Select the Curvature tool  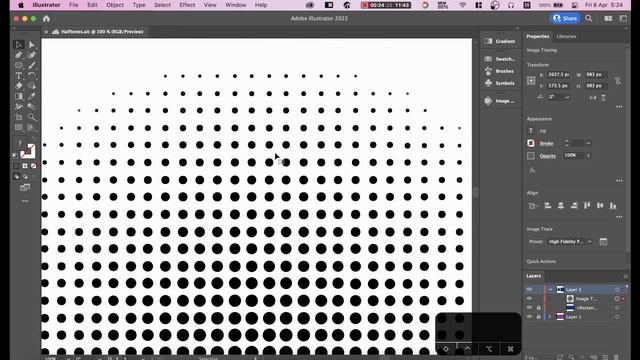click(x=31, y=55)
